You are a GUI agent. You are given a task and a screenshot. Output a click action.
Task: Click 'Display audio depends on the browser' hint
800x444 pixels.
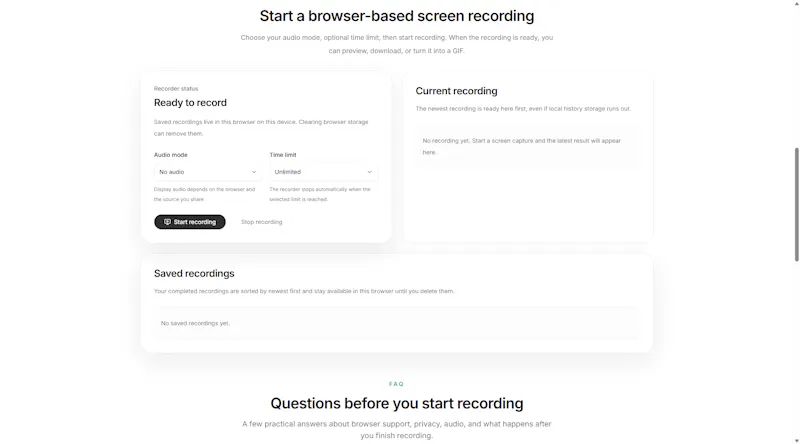click(x=205, y=194)
